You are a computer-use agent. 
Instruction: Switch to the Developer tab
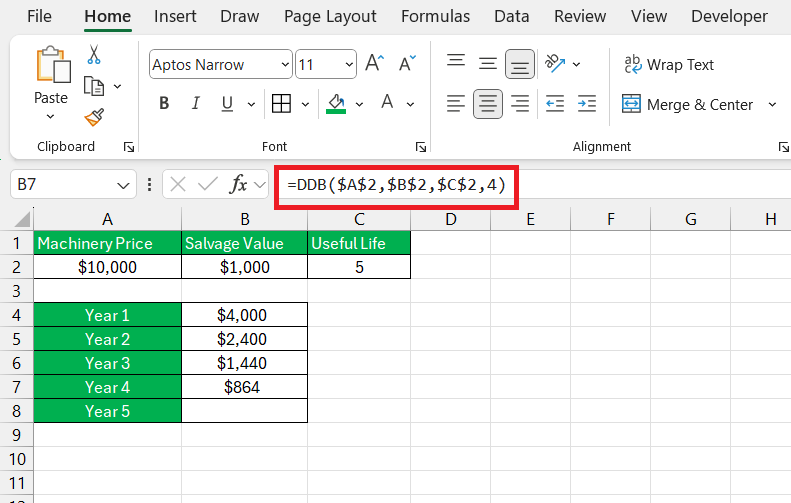click(729, 16)
